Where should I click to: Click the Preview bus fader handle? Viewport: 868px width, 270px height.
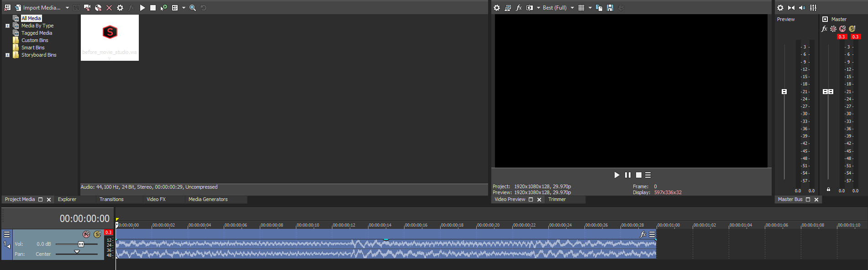tap(784, 92)
